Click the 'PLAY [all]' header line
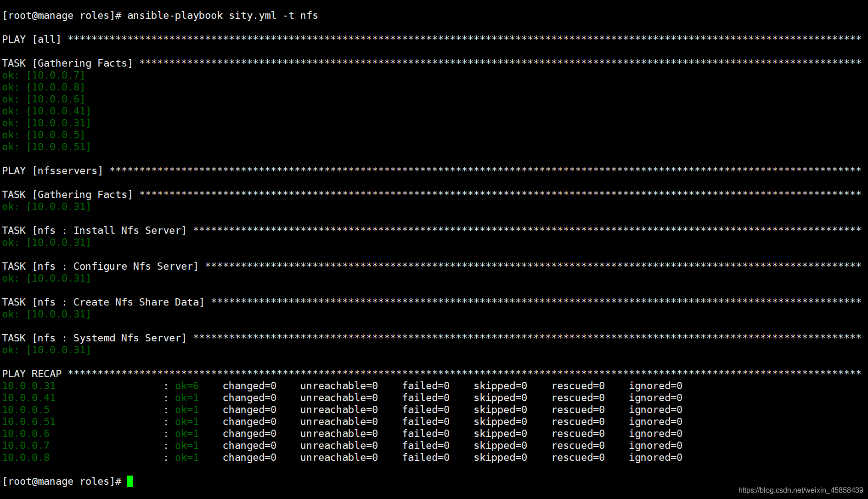Screen dimensions: 868x499 coord(432,40)
